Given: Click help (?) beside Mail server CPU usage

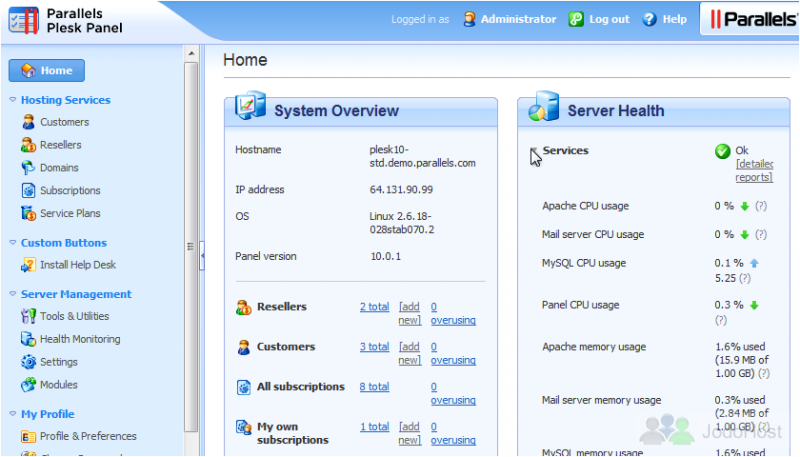Looking at the screenshot, I should pyautogui.click(x=761, y=235).
